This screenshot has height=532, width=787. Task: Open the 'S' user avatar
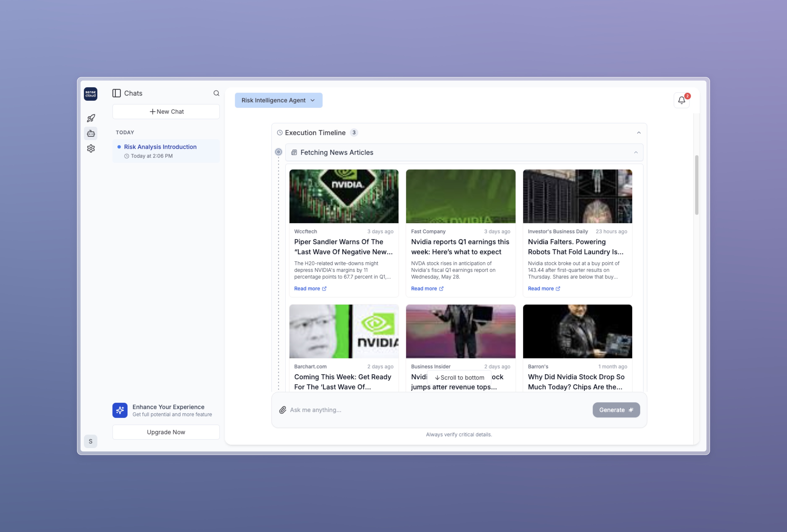[90, 441]
